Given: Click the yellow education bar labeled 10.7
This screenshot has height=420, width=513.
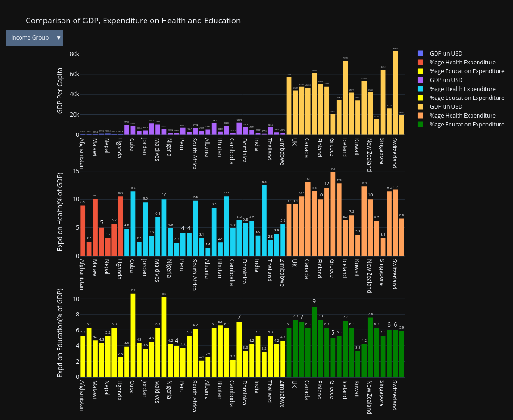Looking at the screenshot, I should [133, 335].
